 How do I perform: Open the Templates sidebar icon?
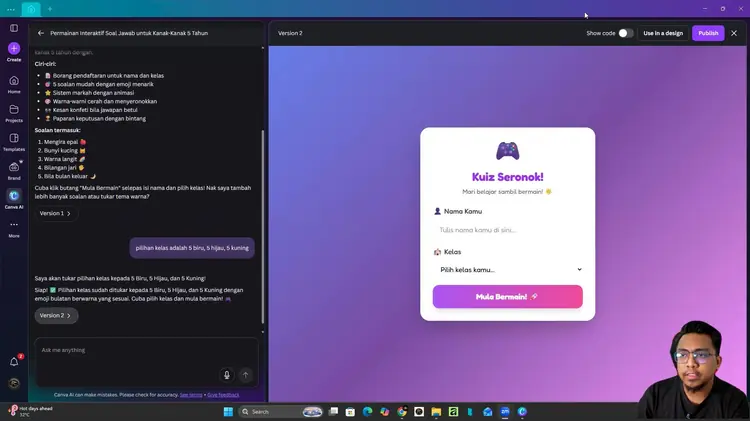[x=14, y=139]
